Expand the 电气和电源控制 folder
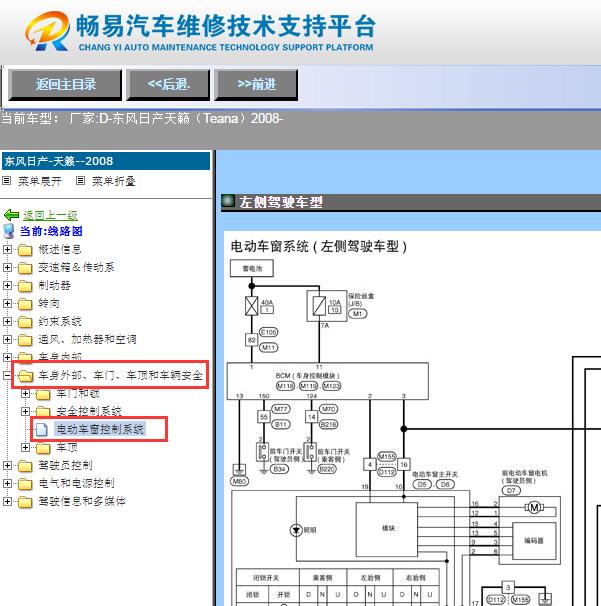601x606 pixels. pyautogui.click(x=7, y=483)
